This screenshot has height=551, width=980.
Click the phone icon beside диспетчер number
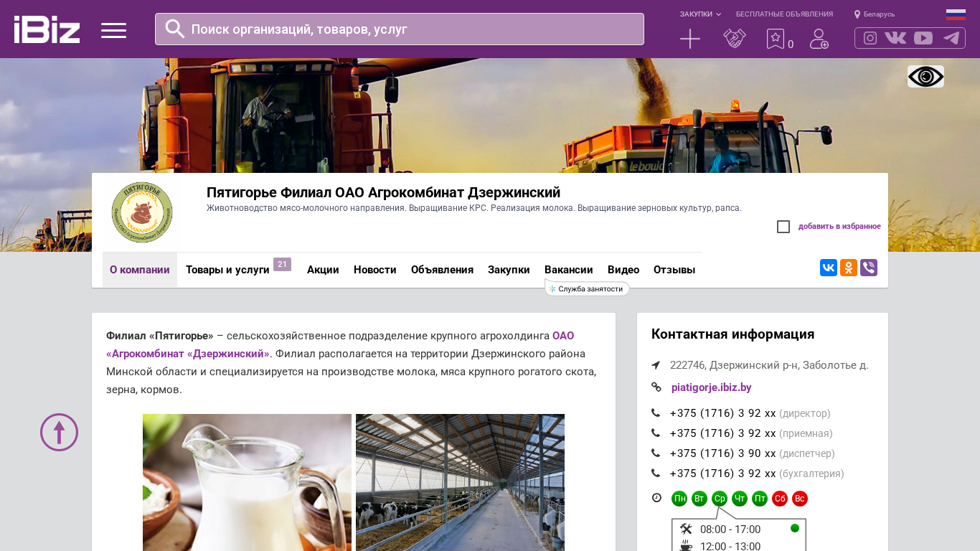pos(656,453)
